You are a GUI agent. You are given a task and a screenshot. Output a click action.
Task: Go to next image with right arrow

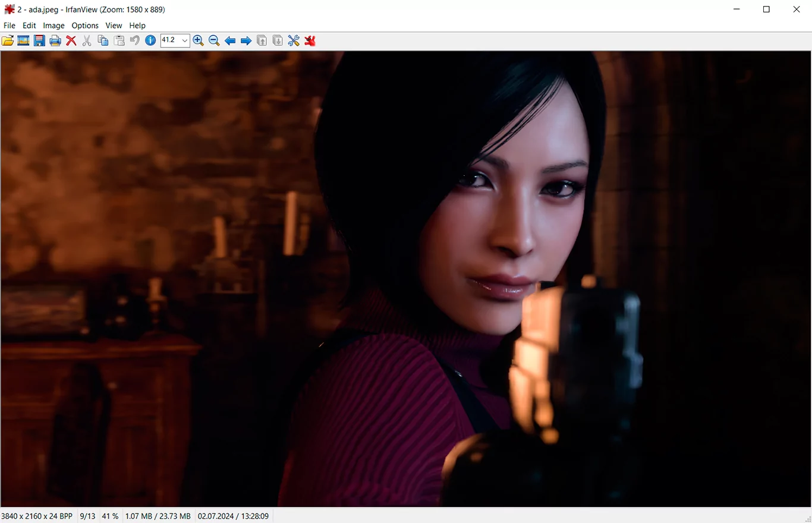pos(246,40)
